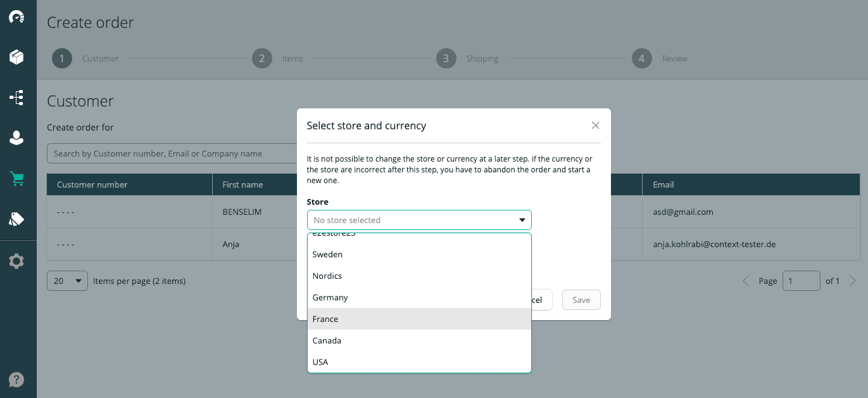Close the Select store and currency dialog
This screenshot has width=868, height=398.
click(595, 125)
